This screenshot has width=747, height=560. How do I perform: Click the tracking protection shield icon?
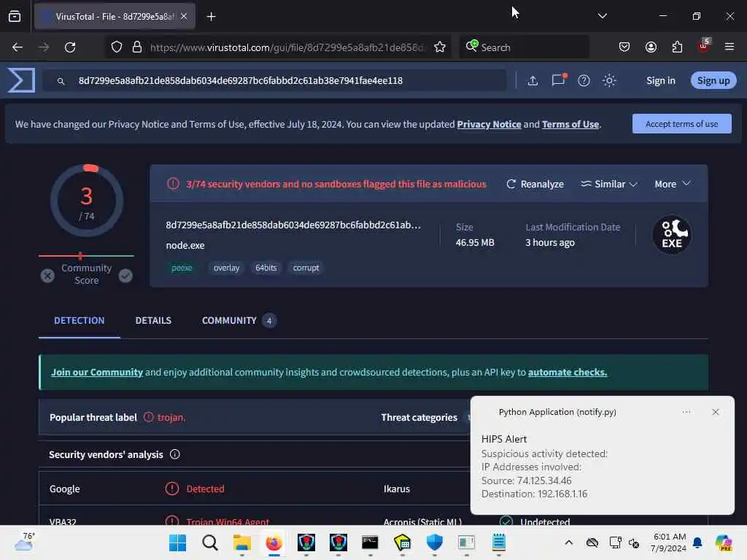tap(117, 47)
